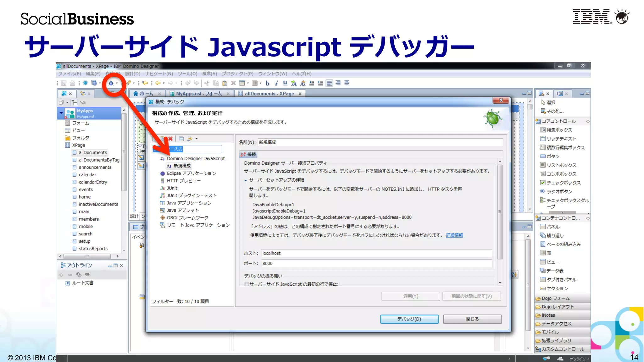
Task: Click the ホスト localhost input field
Action: coord(376,253)
